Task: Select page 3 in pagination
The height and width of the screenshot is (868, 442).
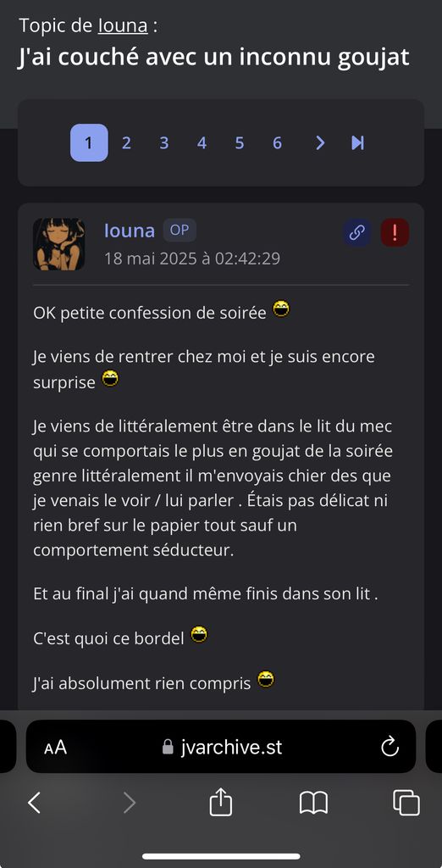Action: (x=164, y=142)
